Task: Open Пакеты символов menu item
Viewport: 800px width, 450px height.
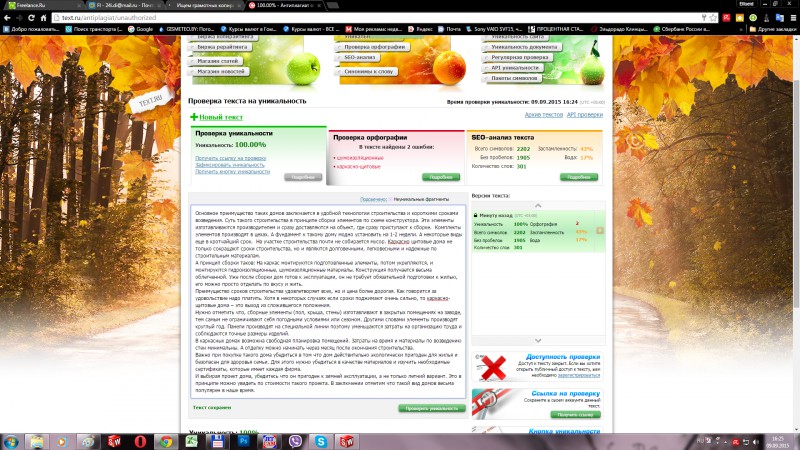Action: (514, 78)
